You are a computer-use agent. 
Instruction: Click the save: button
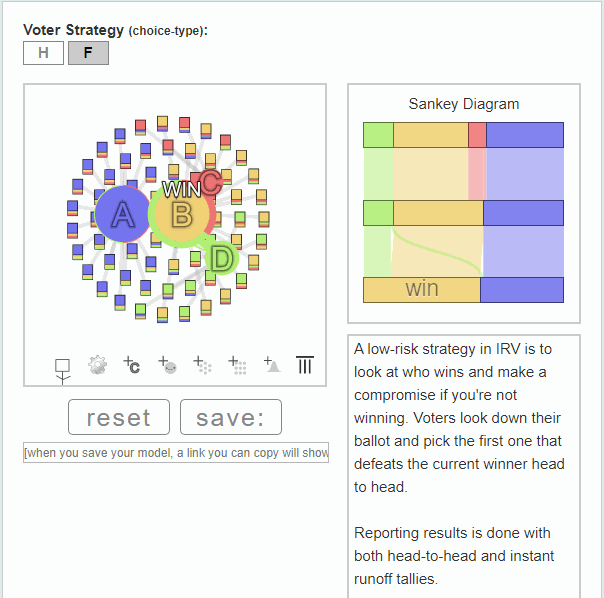231,417
